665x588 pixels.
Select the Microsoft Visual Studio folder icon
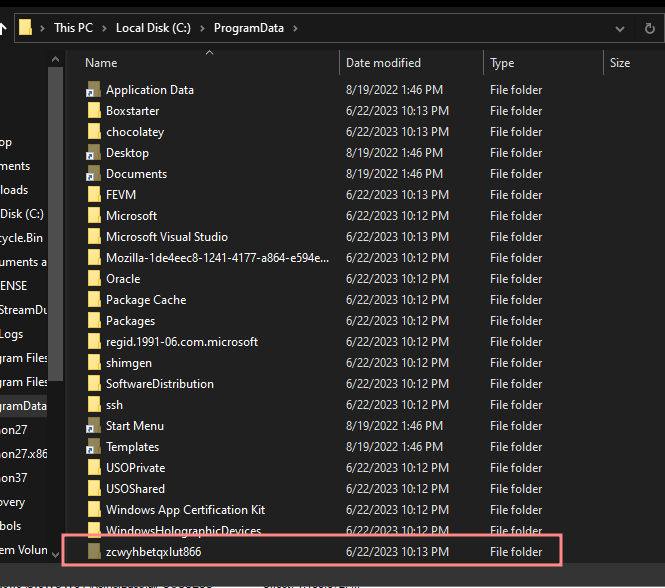[x=94, y=237]
